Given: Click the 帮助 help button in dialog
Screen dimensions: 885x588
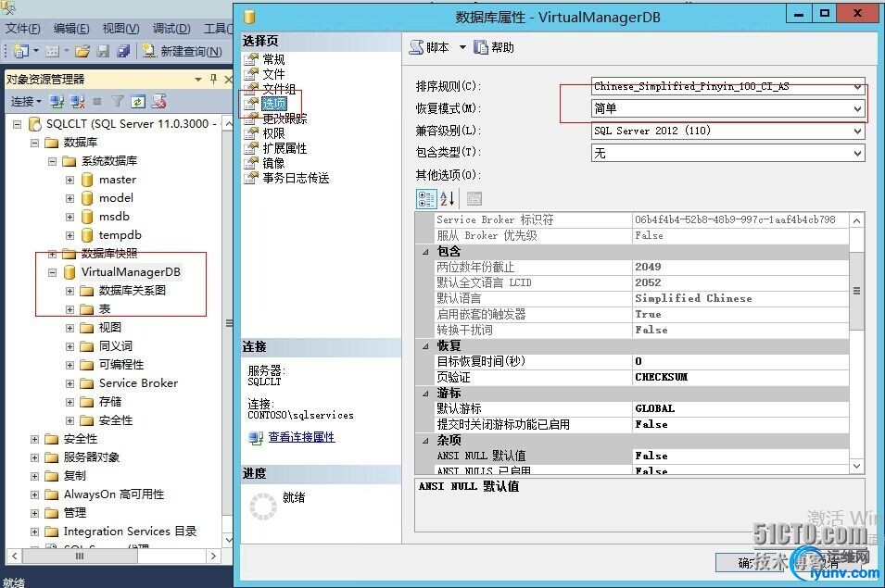Looking at the screenshot, I should [x=494, y=47].
